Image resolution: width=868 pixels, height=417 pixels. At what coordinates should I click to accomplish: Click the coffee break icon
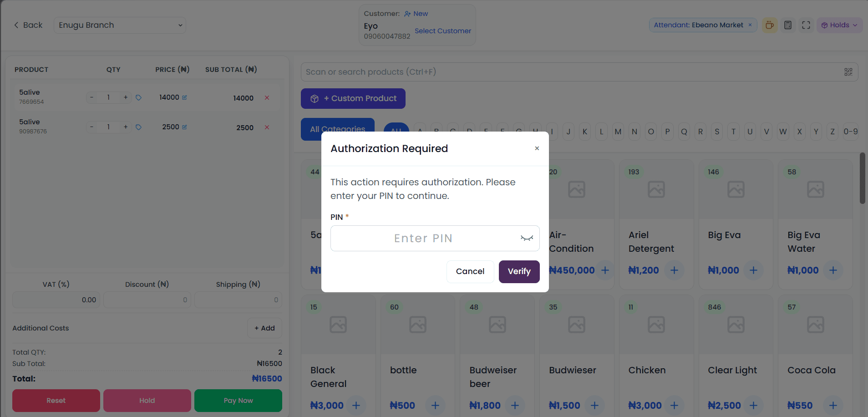point(770,25)
